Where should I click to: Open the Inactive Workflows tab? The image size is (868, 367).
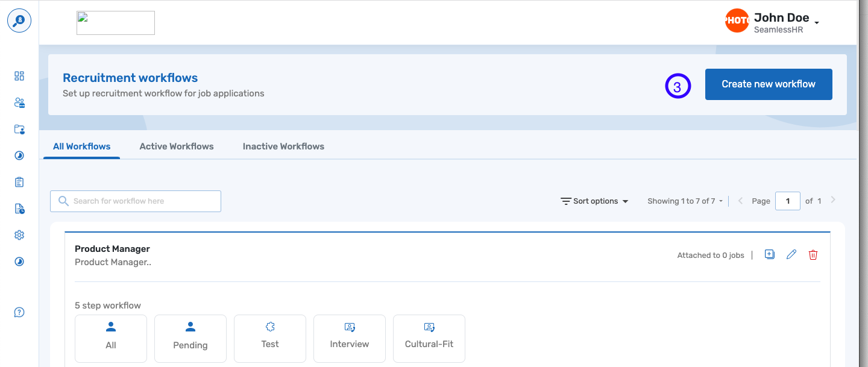tap(283, 146)
